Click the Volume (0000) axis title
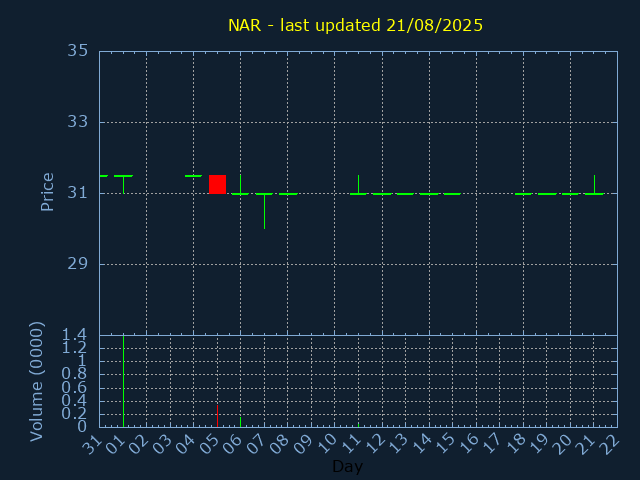640x480 pixels. click(x=36, y=381)
